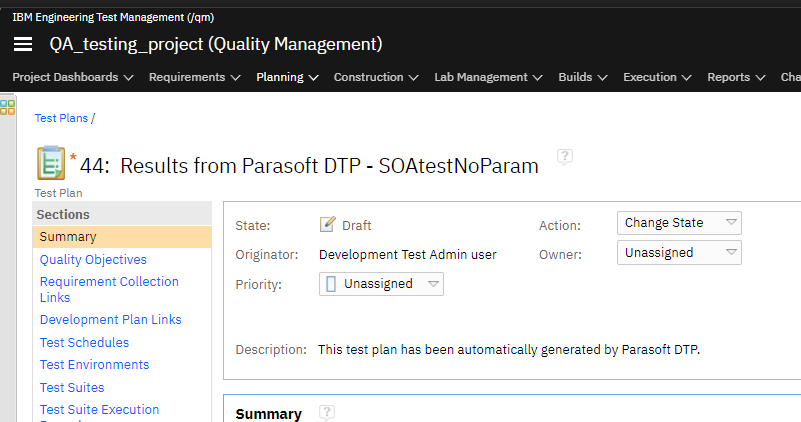801x422 pixels.
Task: Select Summary section
Action: pos(122,237)
